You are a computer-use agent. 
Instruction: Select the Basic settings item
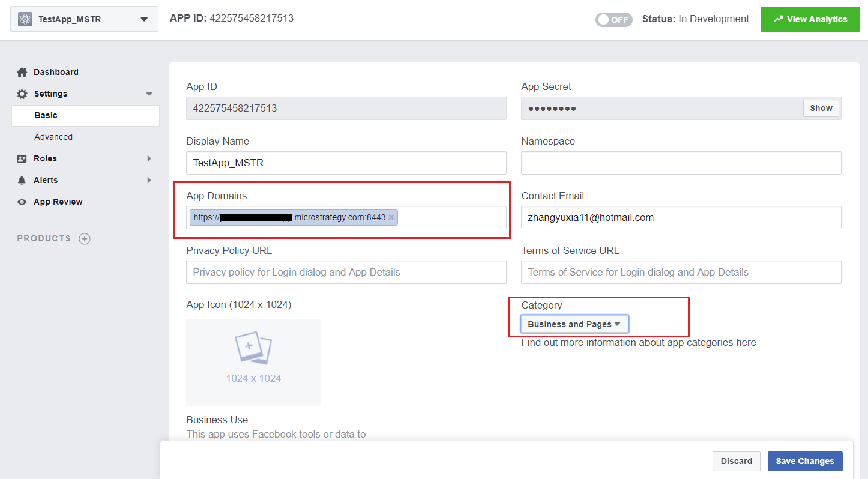coord(85,115)
